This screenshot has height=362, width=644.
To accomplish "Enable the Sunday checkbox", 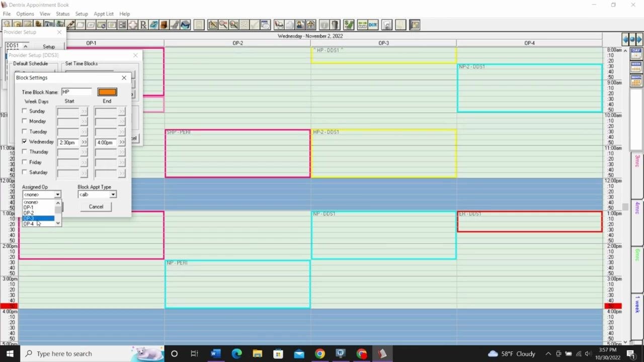I will point(25,111).
